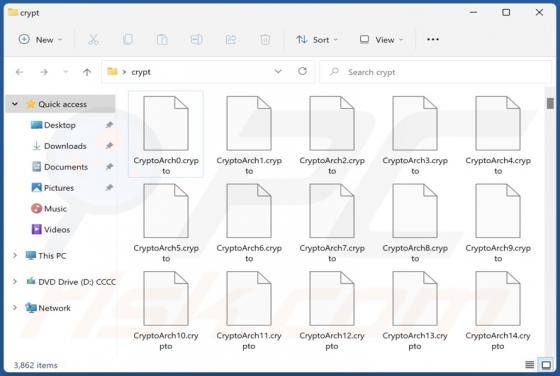The width and height of the screenshot is (560, 376).
Task: Select the CryptoArch14.crypto file icon
Action: click(498, 299)
